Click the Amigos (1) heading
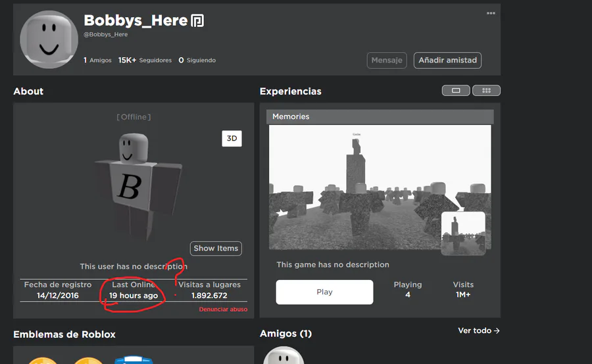The height and width of the screenshot is (364, 592). pyautogui.click(x=286, y=334)
